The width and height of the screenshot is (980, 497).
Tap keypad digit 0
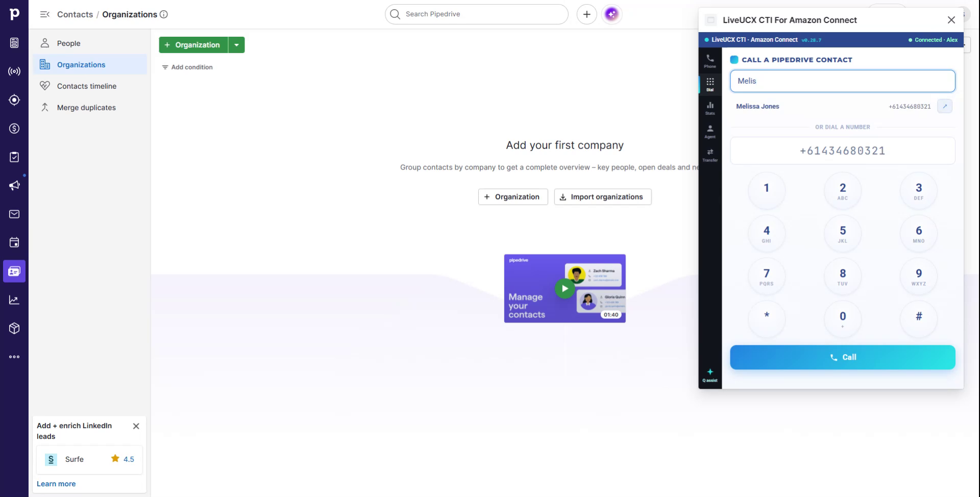pos(842,319)
